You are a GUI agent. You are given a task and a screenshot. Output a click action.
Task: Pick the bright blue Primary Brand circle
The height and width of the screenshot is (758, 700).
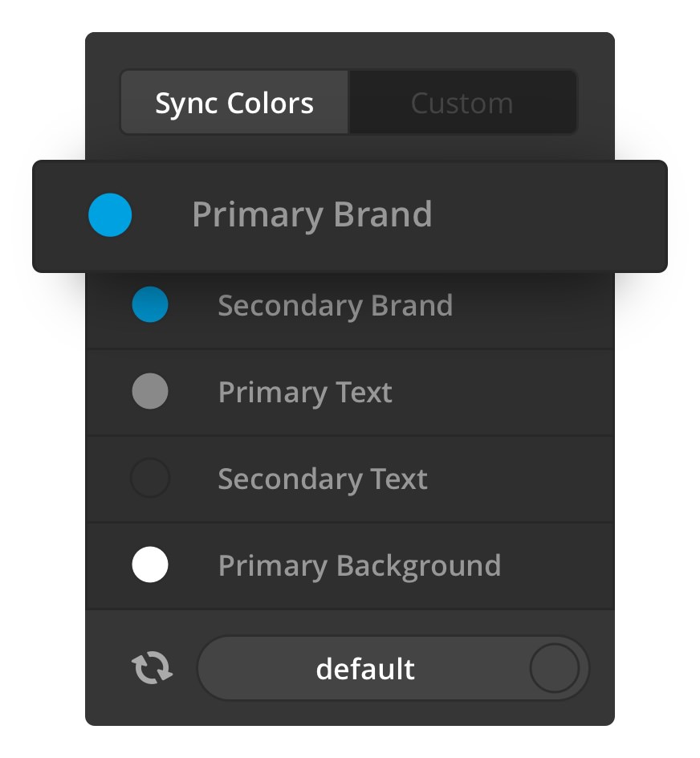click(x=110, y=215)
